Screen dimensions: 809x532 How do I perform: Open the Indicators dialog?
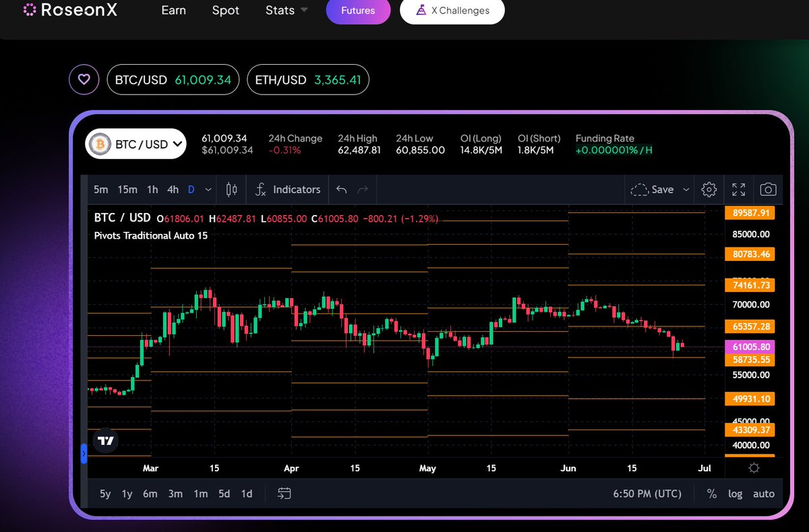288,189
